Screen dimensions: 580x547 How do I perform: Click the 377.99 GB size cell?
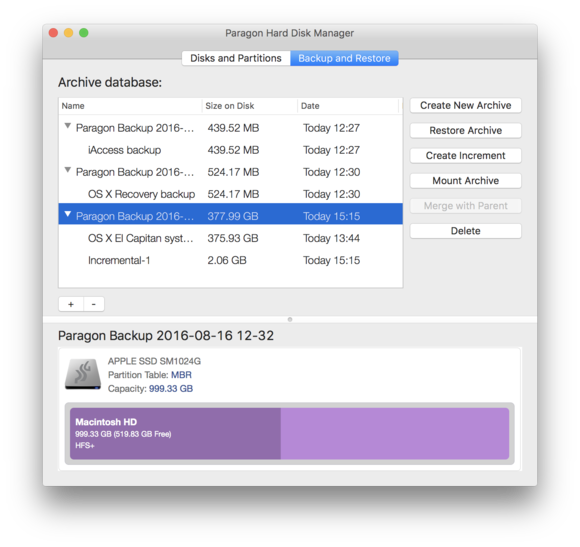[233, 216]
